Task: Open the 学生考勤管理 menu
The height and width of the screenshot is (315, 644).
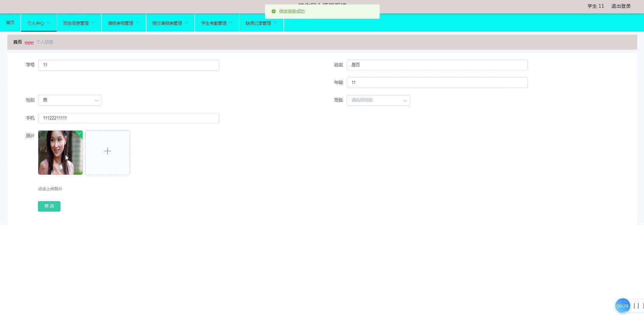Action: point(217,23)
